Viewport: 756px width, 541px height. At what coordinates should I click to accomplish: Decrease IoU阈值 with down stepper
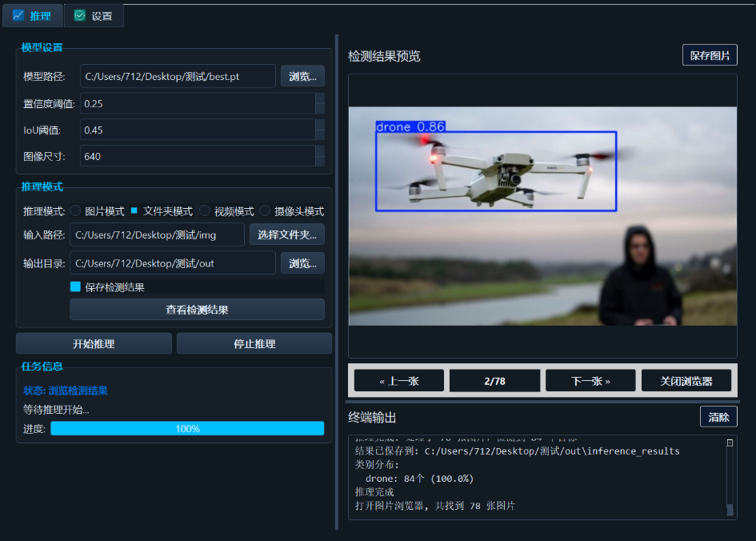(320, 135)
